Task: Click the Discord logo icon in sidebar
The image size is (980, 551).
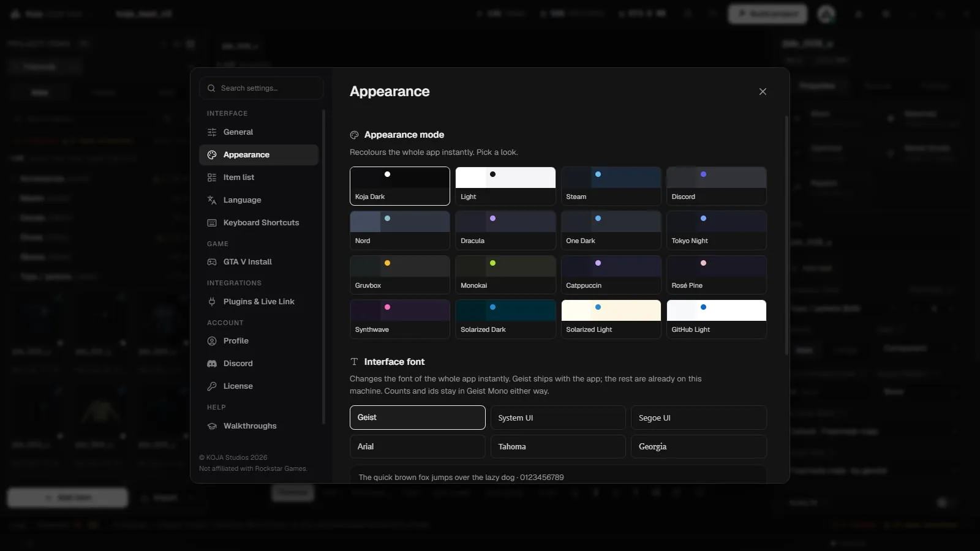Action: (x=212, y=364)
